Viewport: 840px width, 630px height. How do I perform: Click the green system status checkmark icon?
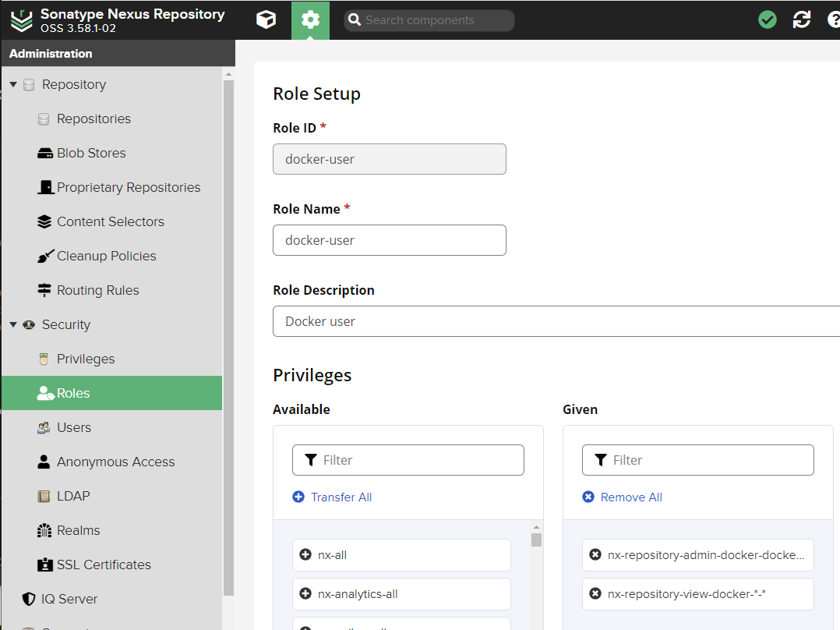pyautogui.click(x=768, y=20)
